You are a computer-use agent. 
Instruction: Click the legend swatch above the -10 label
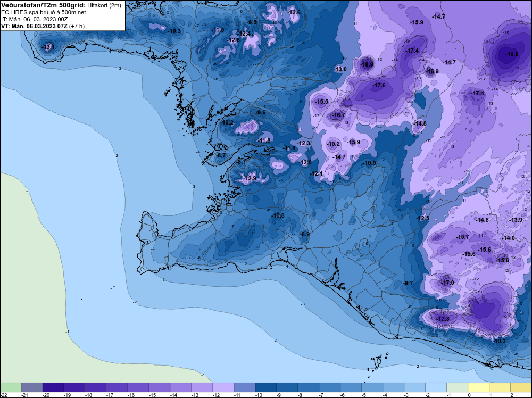pyautogui.click(x=265, y=387)
